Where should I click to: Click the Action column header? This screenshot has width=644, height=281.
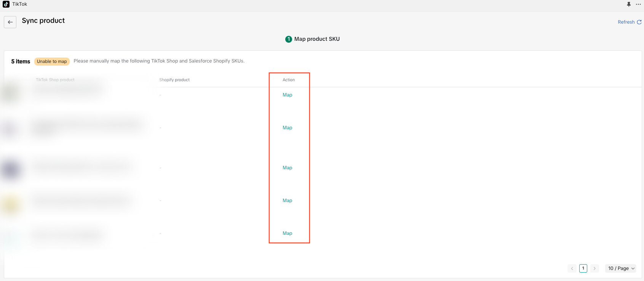coord(289,80)
